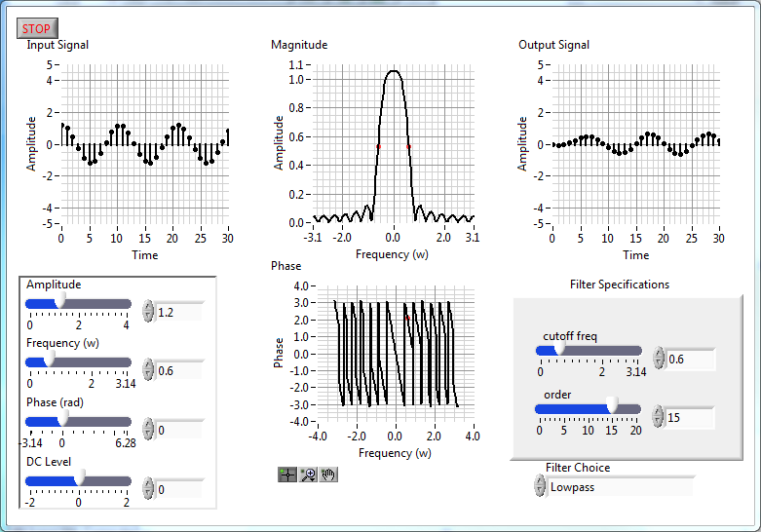Click the order numeric field showing 15
Image resolution: width=761 pixels, height=532 pixels.
coord(689,417)
